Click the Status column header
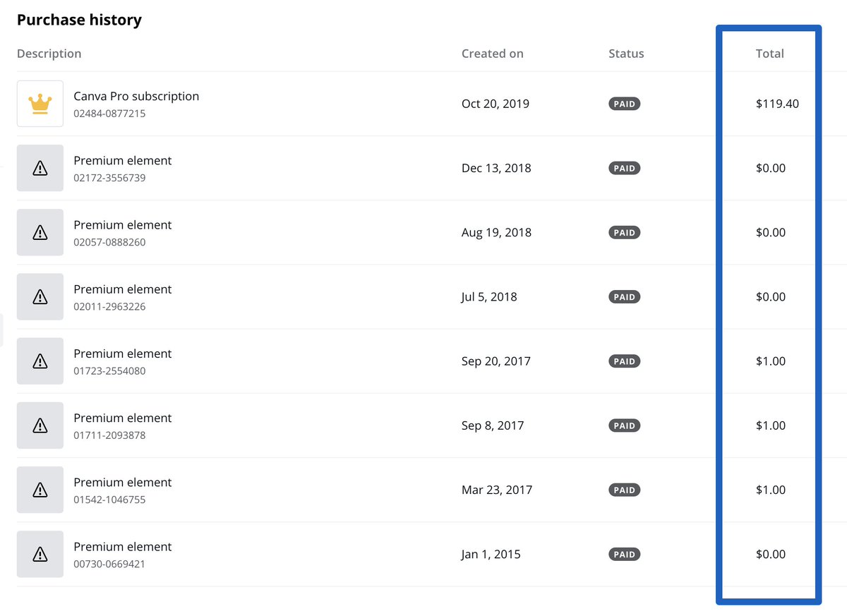The image size is (847, 616). (626, 54)
